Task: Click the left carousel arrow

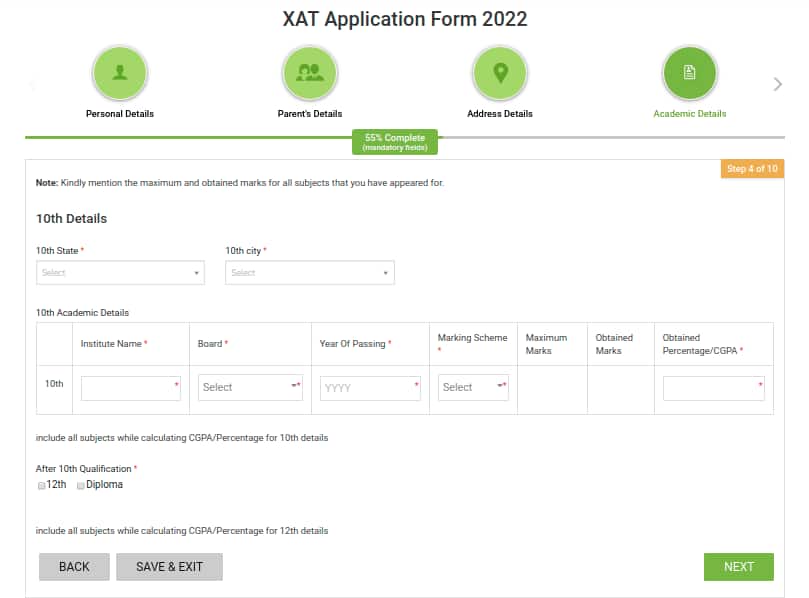Action: (31, 84)
